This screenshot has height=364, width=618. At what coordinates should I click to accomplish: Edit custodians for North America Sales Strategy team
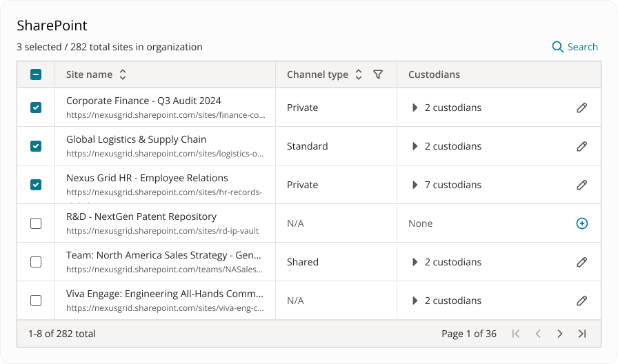coord(581,262)
